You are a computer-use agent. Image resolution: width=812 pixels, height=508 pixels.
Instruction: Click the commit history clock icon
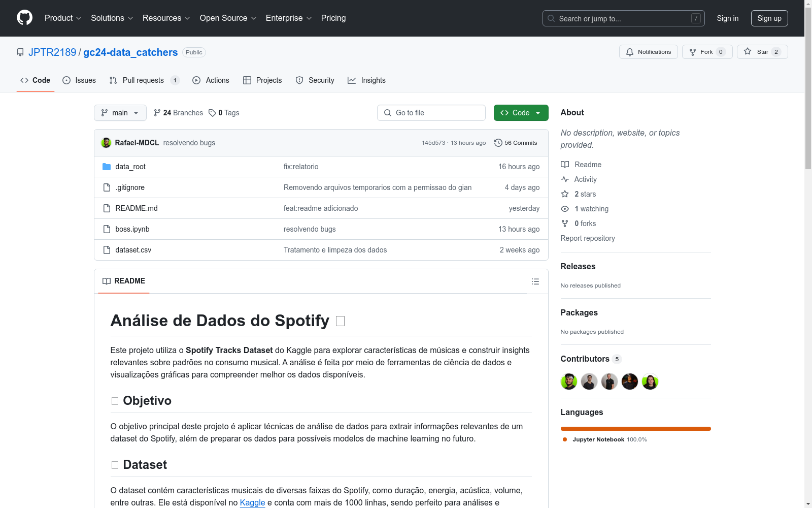(498, 143)
